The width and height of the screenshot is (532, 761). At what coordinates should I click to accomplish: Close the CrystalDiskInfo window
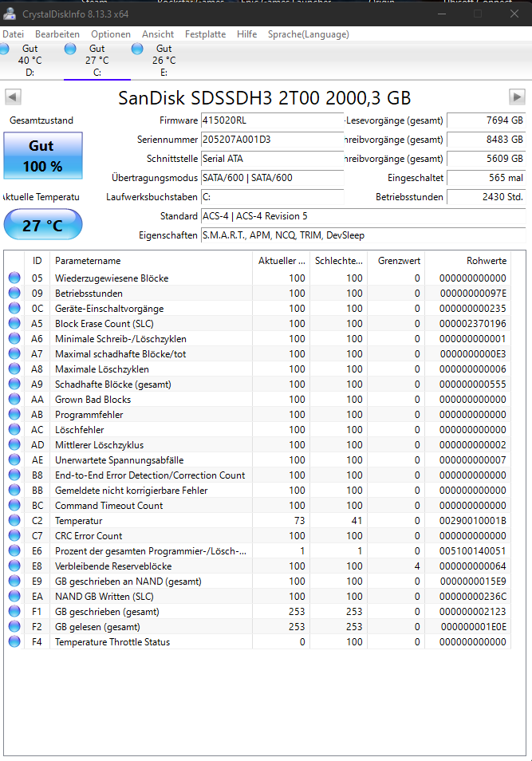[514, 14]
